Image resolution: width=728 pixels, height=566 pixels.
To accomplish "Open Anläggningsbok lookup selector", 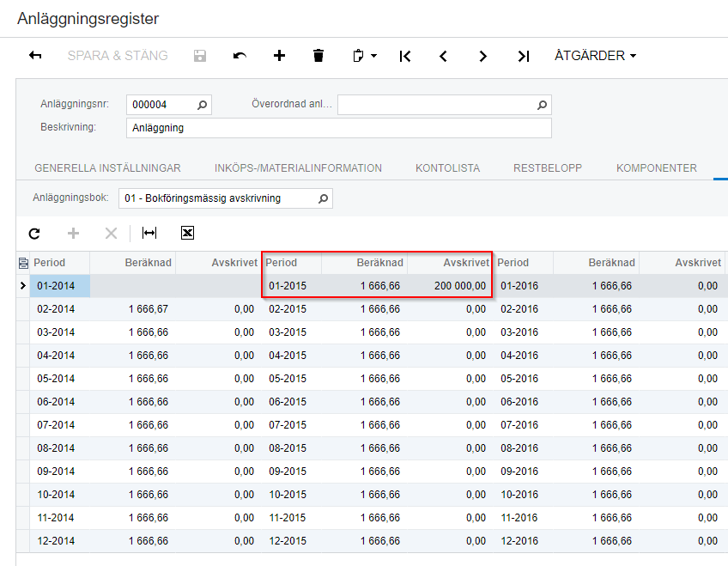I will coord(323,198).
